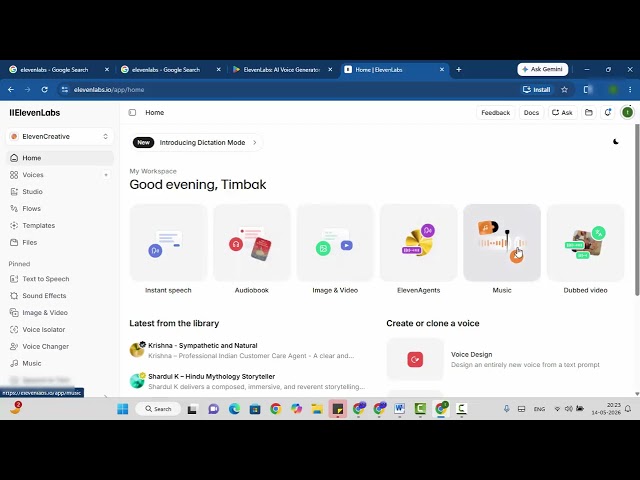Click the 'Good evening, Timbak' greeting

coord(198,184)
